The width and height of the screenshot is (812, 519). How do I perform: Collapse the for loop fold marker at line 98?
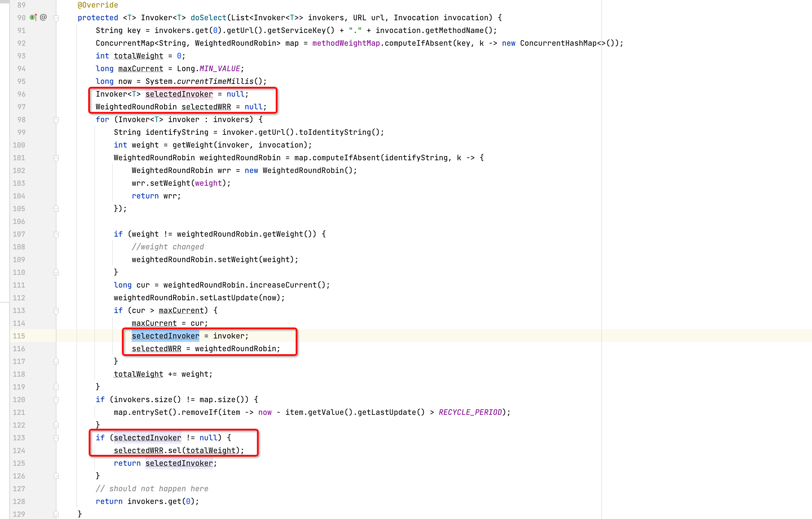tap(56, 120)
